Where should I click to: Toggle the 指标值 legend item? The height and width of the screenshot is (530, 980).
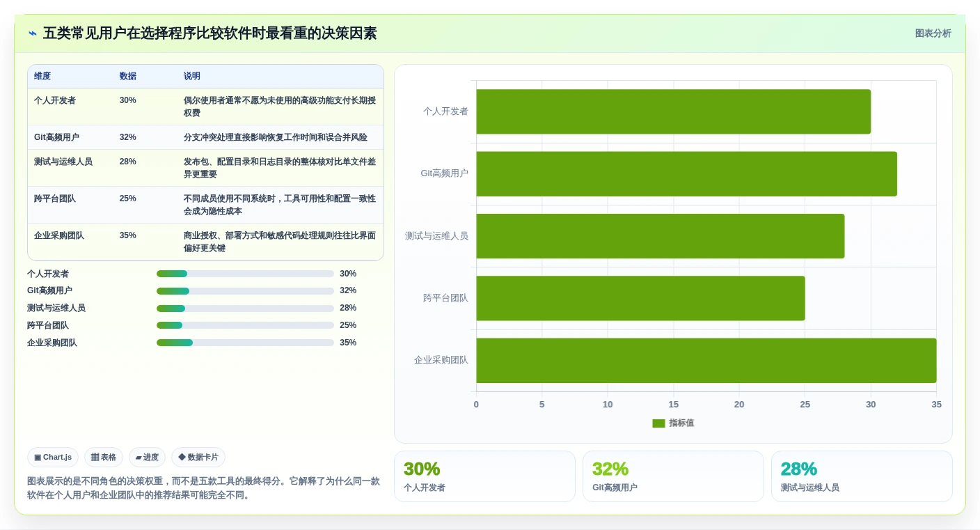[x=673, y=423]
